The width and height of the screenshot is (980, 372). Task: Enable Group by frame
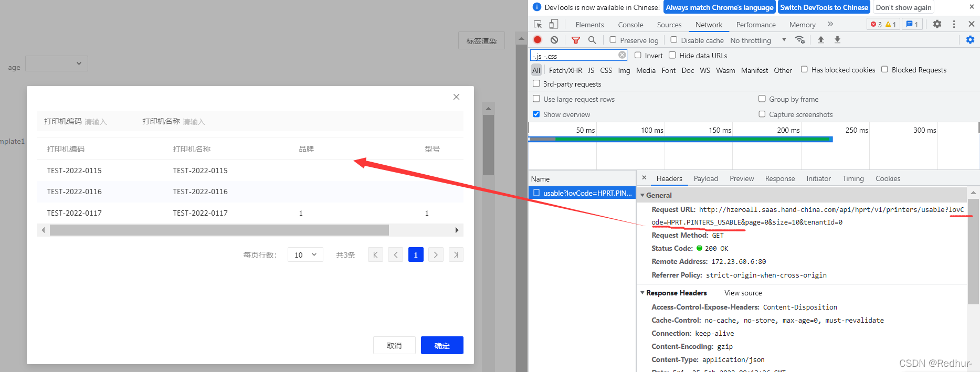762,99
